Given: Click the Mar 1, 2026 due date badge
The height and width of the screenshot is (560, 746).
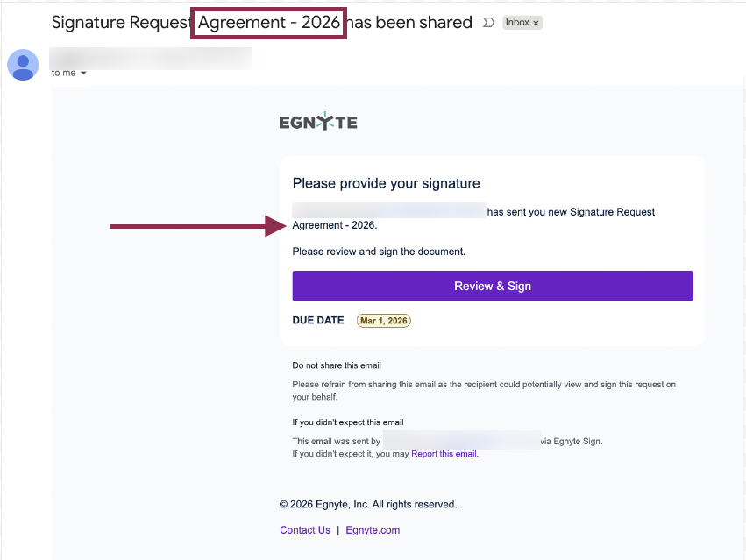Looking at the screenshot, I should coord(384,321).
